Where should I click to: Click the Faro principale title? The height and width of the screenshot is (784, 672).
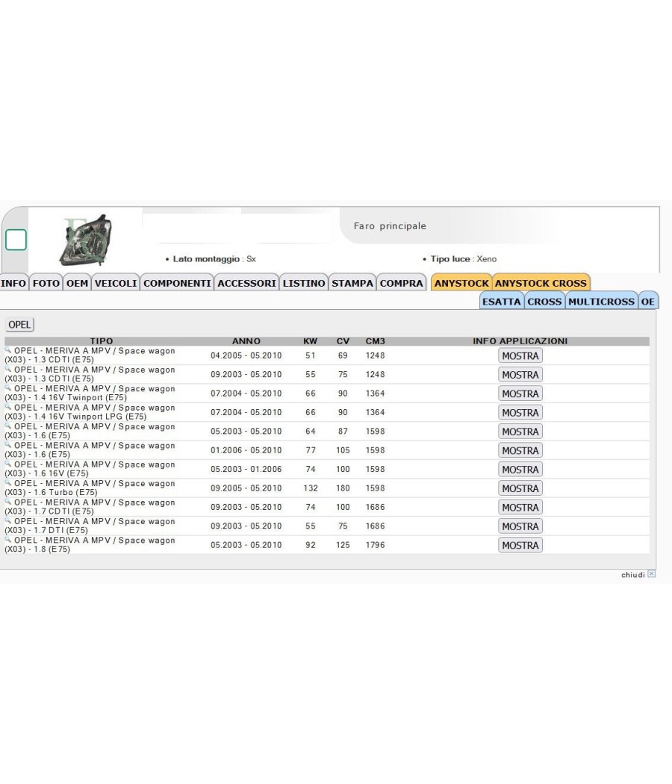(390, 226)
